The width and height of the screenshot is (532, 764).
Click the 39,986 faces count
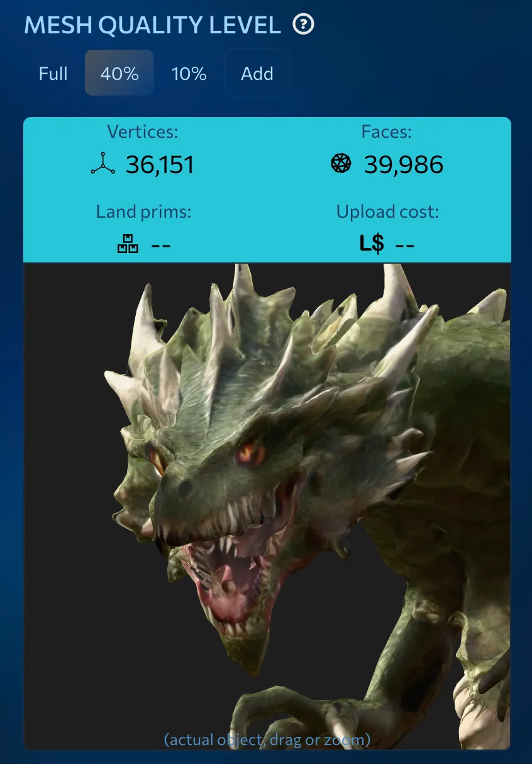(404, 165)
